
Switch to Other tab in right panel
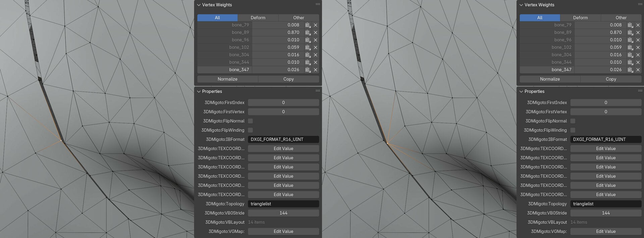pyautogui.click(x=621, y=18)
